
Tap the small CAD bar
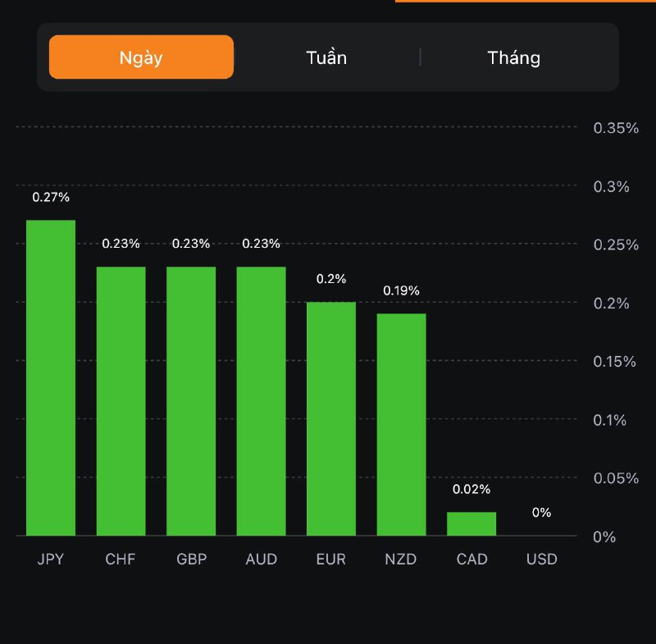[471, 523]
